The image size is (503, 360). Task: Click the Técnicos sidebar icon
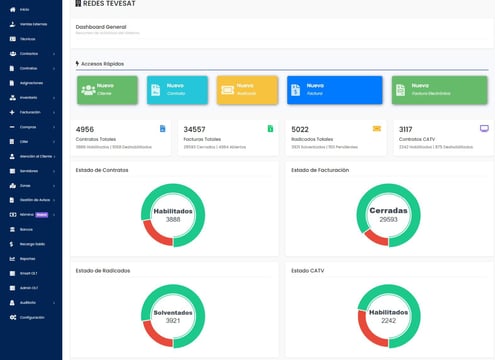(13, 39)
